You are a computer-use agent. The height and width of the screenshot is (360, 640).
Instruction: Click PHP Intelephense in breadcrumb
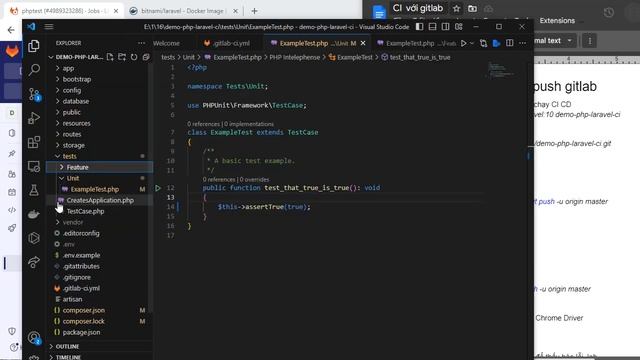click(x=295, y=58)
